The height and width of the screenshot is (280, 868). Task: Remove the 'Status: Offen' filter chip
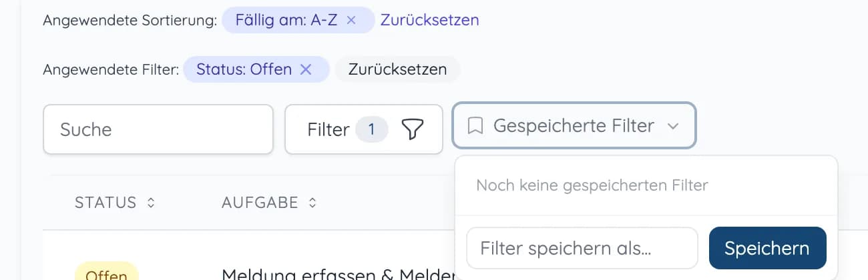pos(306,69)
